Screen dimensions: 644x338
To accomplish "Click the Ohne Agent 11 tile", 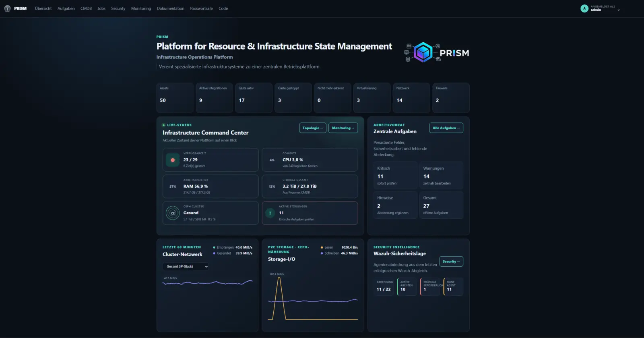I will [453, 286].
